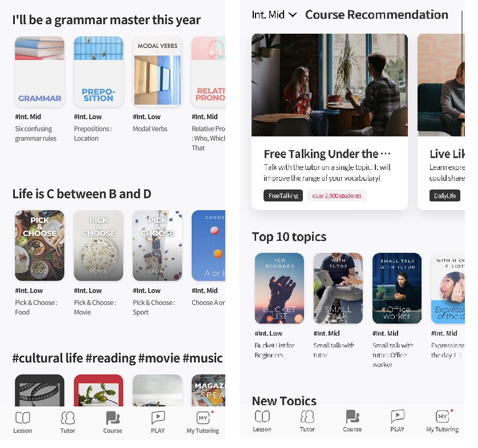This screenshot has height=448, width=478.
Task: Expand the Int. Mid level dropdown
Action: [x=274, y=15]
